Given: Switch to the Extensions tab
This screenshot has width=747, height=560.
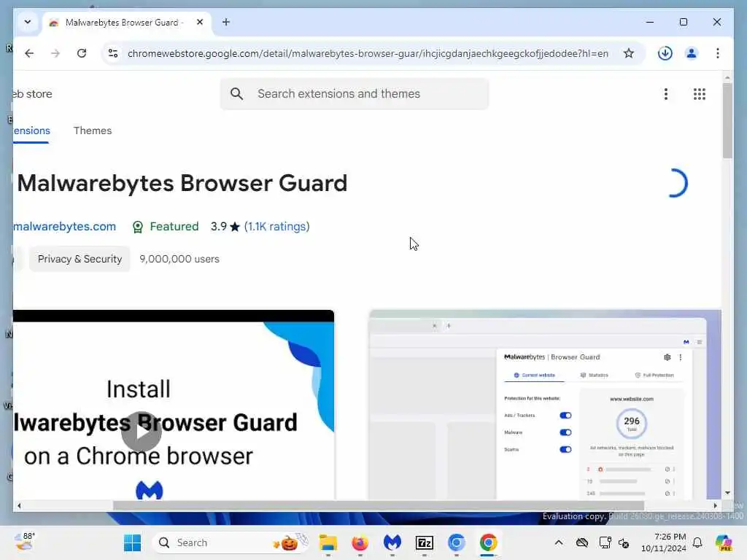Looking at the screenshot, I should click(31, 131).
